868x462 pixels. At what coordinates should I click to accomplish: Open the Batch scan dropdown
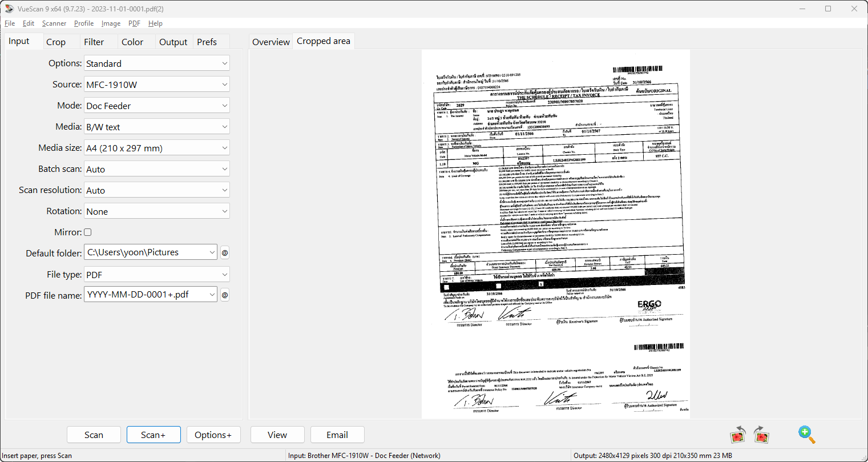pyautogui.click(x=157, y=169)
